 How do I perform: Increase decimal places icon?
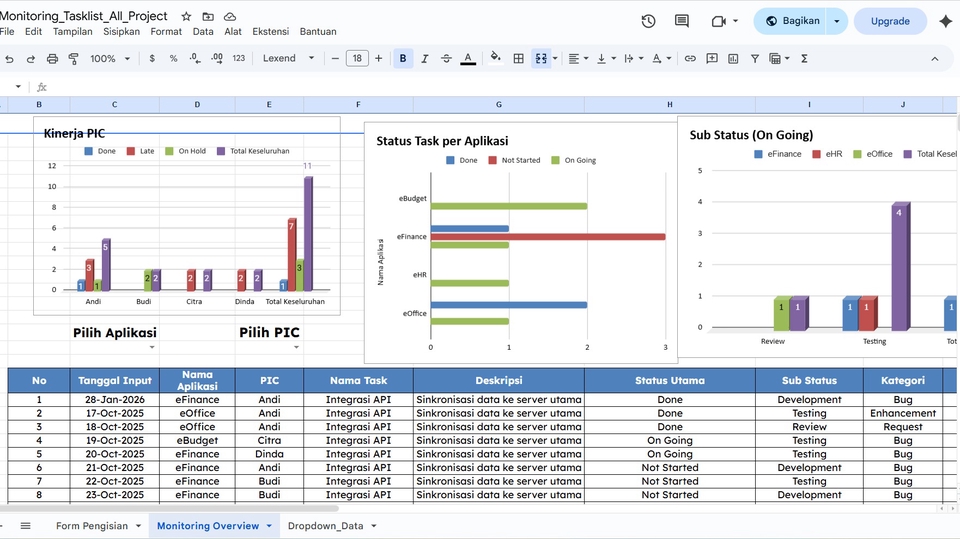pos(217,58)
